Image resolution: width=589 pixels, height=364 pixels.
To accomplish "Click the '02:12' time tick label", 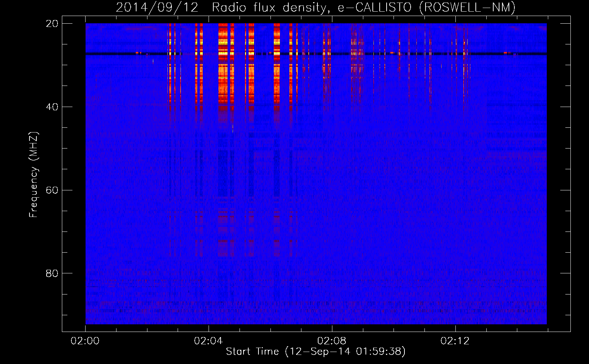I will click(455, 341).
